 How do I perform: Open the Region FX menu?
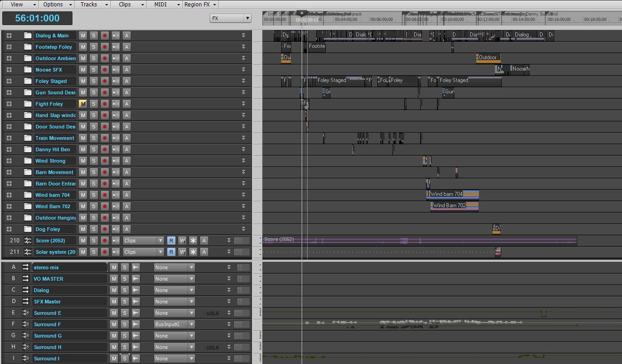200,5
